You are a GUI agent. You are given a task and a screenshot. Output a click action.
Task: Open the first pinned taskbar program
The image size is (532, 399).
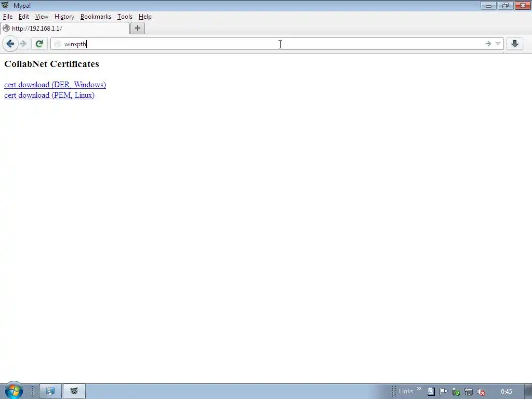pos(50,392)
